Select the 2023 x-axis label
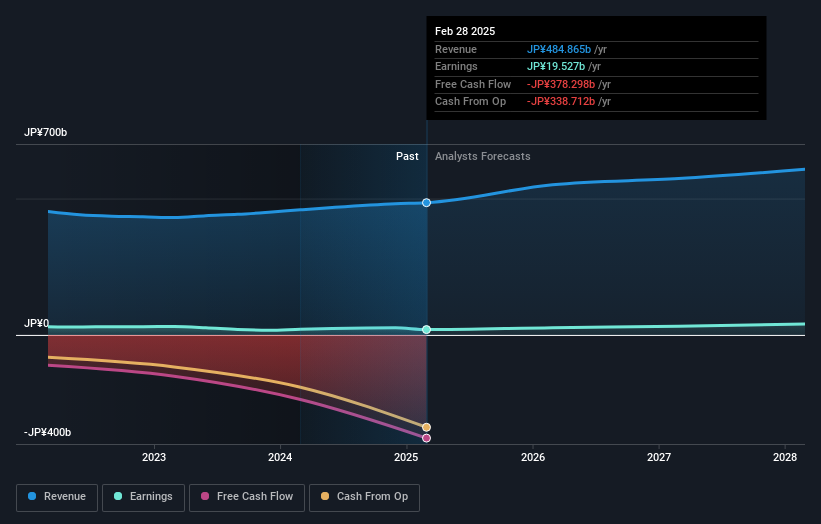This screenshot has height=524, width=821. click(x=154, y=457)
